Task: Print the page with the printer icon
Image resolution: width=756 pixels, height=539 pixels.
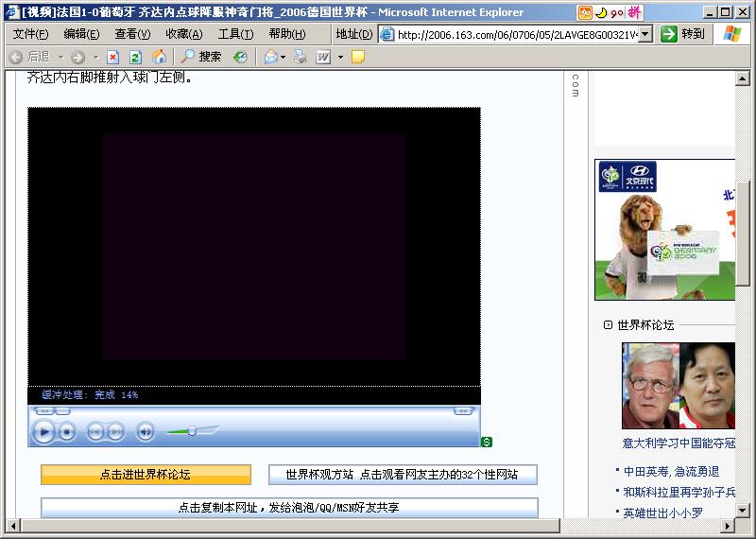Action: (x=301, y=57)
